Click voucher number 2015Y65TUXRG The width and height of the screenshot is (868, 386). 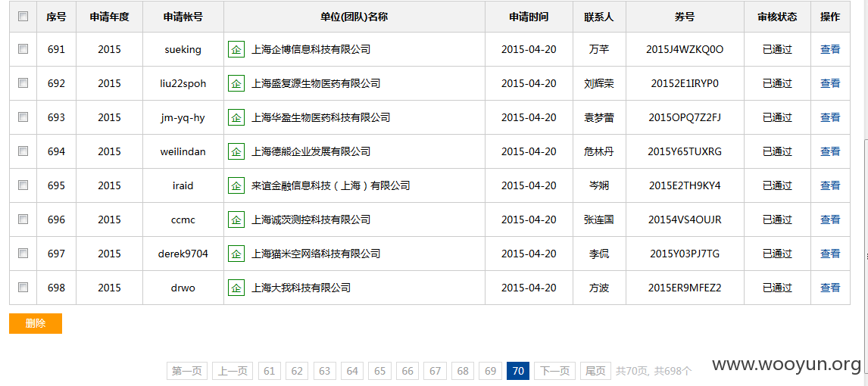tap(685, 151)
